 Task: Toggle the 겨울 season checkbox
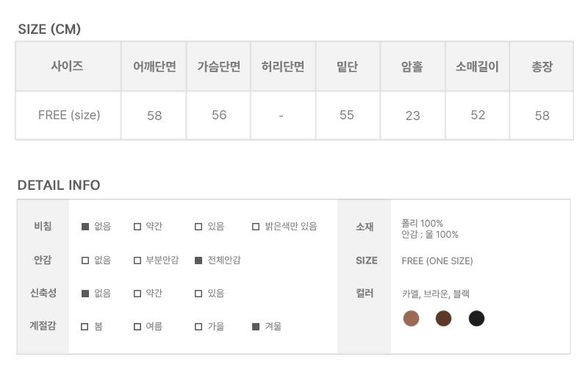tap(256, 326)
